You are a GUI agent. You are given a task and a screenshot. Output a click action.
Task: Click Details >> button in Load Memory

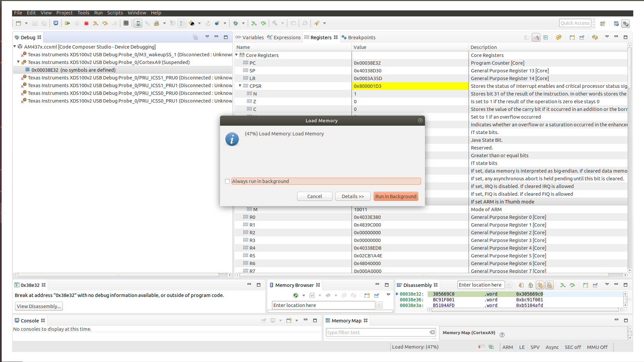pyautogui.click(x=353, y=196)
